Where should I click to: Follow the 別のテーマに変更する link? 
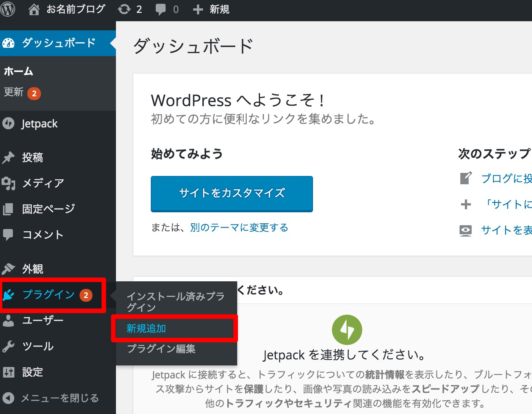[x=239, y=227]
